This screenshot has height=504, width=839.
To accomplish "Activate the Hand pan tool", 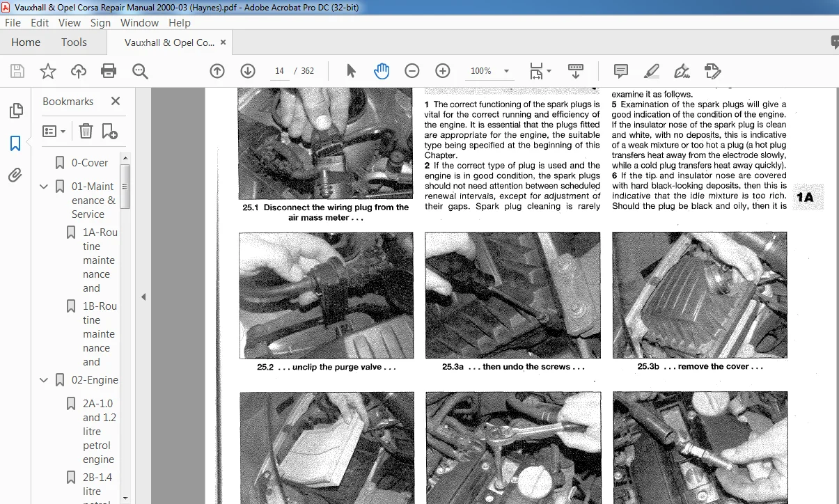I will [382, 71].
